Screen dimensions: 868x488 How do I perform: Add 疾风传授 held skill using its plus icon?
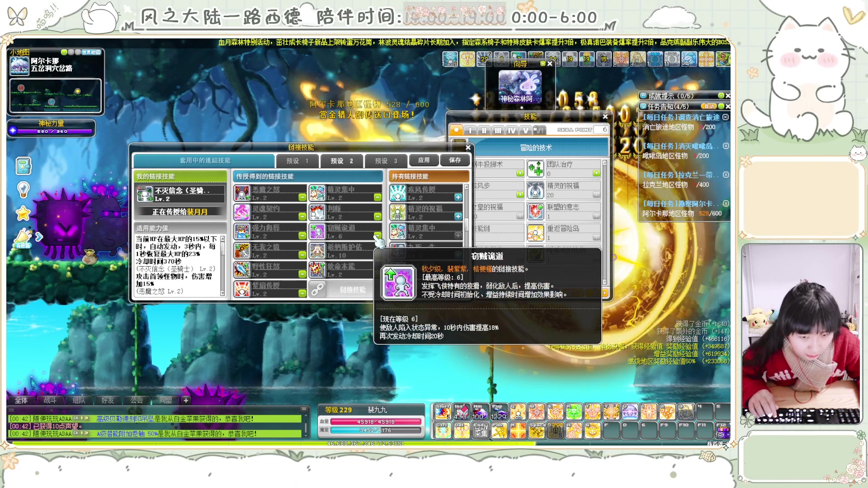pyautogui.click(x=458, y=197)
